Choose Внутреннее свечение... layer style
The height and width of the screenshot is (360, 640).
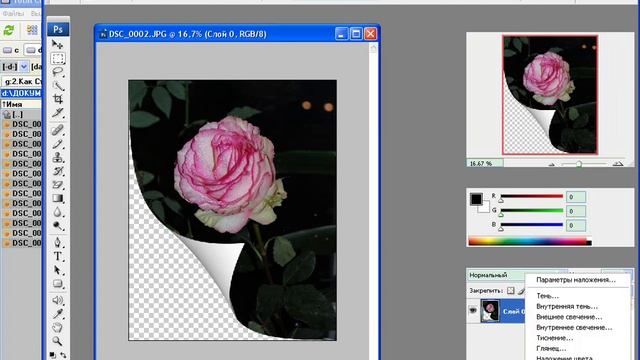coord(574,327)
